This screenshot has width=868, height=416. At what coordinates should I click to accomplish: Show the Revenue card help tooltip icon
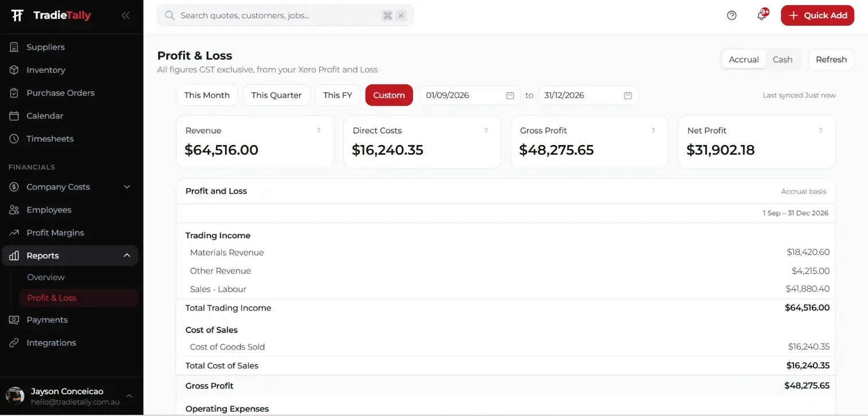point(319,131)
